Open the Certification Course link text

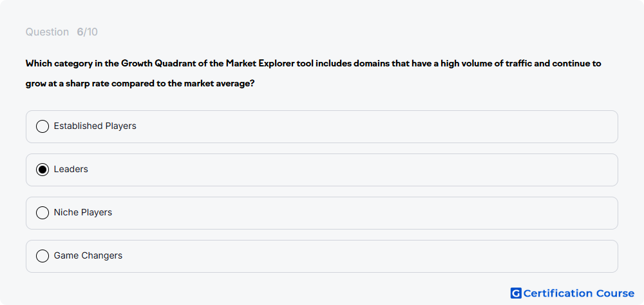579,293
